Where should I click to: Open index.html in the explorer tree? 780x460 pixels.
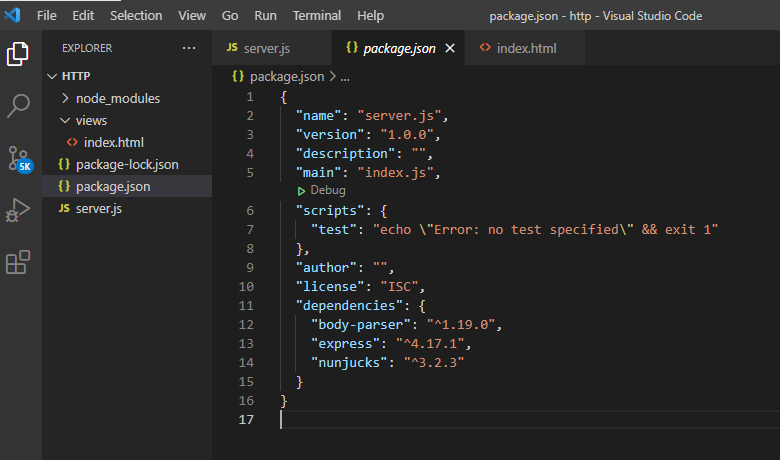113,142
